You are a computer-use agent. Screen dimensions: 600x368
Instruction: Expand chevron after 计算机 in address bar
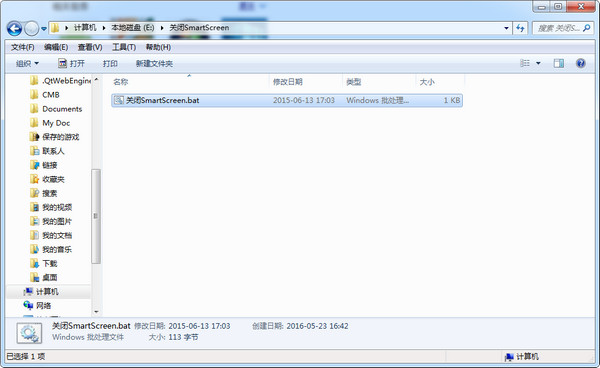(x=104, y=28)
